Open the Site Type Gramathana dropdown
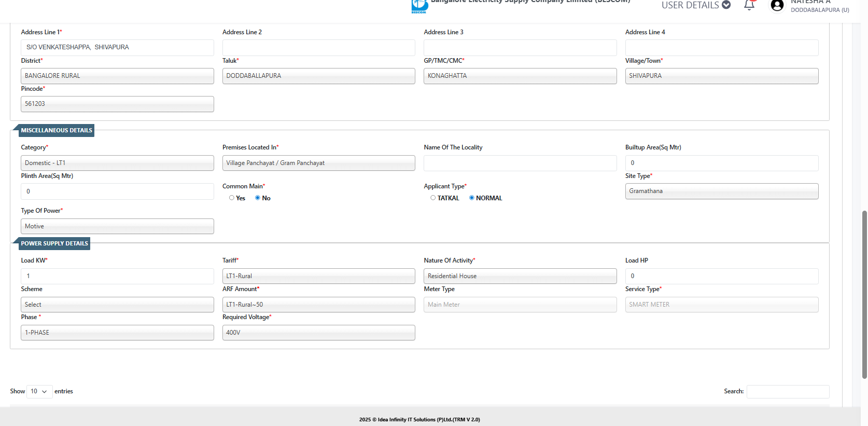868x426 pixels. click(721, 191)
